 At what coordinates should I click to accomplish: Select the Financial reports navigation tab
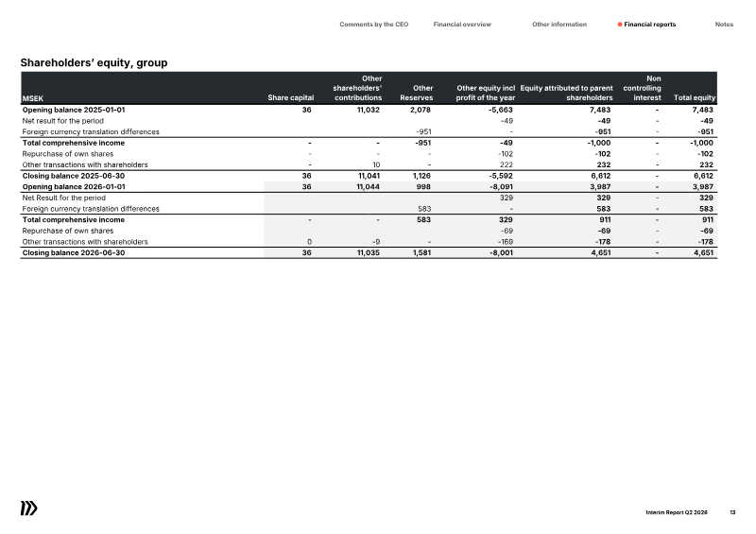(x=649, y=25)
